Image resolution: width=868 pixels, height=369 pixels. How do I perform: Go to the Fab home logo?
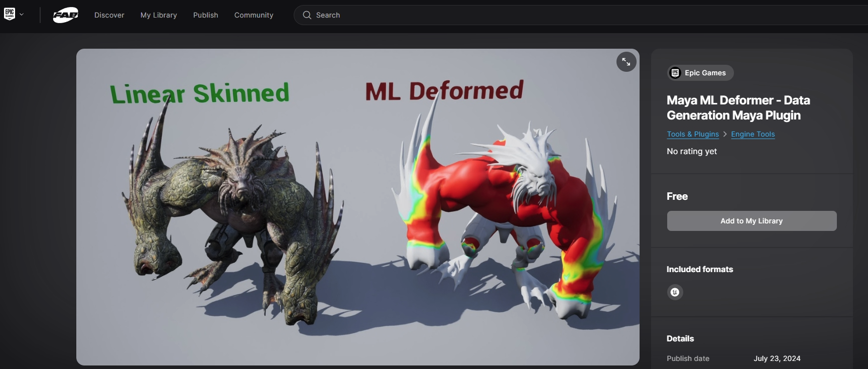coord(66,15)
